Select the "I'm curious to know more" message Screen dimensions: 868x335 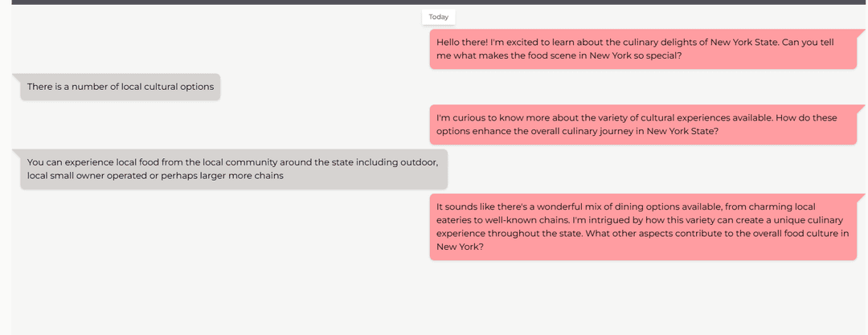(x=643, y=125)
